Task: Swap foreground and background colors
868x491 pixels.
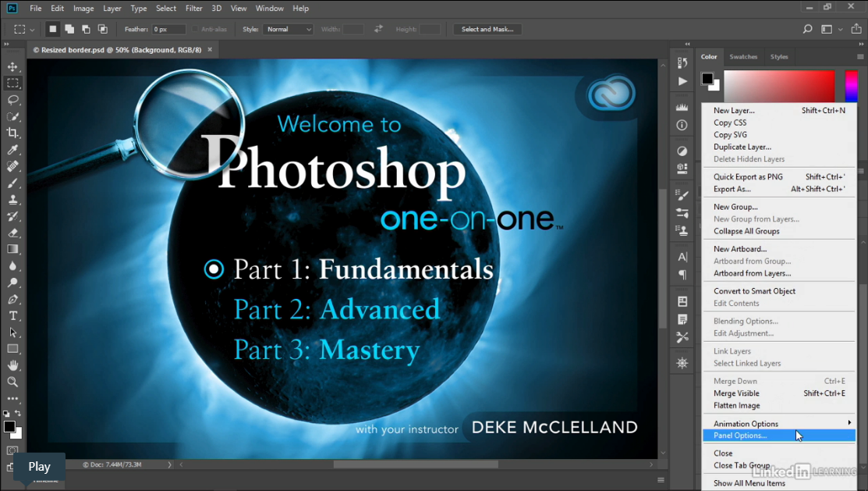Action: (x=18, y=414)
